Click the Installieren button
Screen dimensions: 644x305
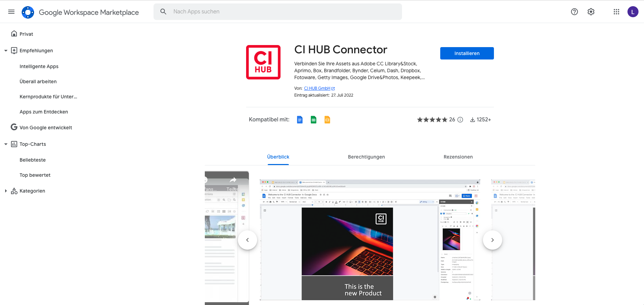467,53
